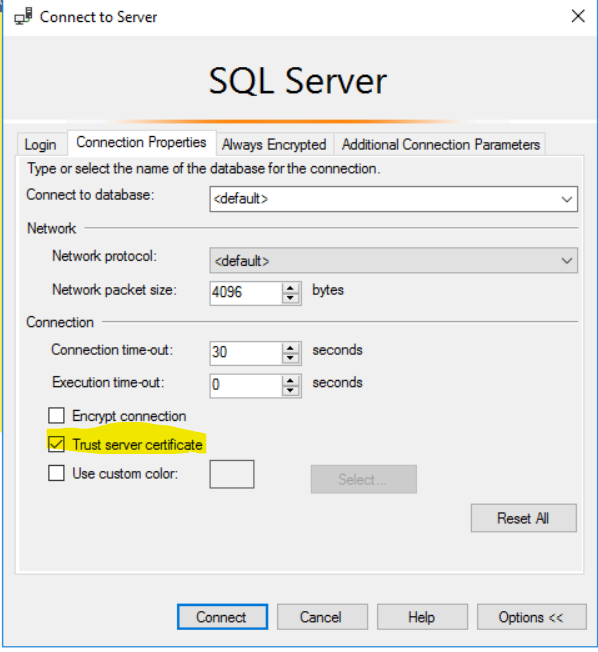Increase execution time-out with up arrow
The image size is (598, 652).
(290, 380)
